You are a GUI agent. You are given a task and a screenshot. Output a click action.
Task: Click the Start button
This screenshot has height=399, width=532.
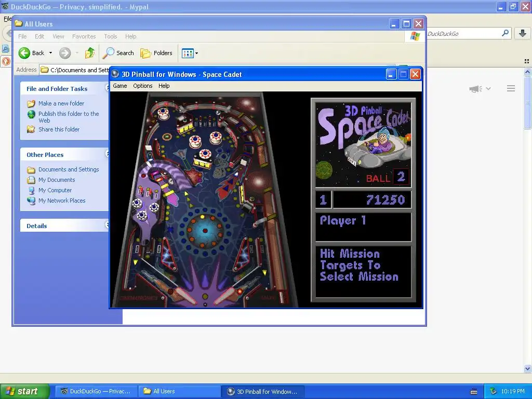(x=24, y=391)
